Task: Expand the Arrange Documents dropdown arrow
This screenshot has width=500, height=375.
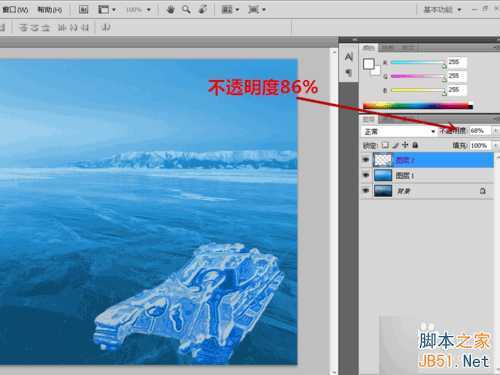Action: point(237,10)
